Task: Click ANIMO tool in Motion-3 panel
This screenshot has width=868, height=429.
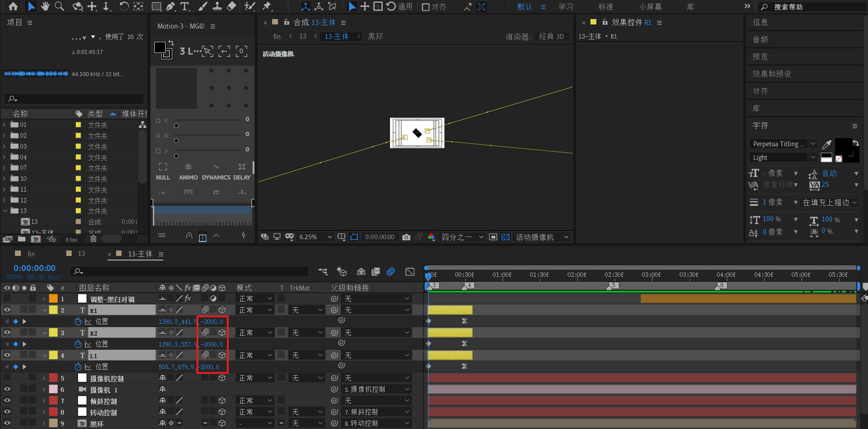Action: (x=188, y=172)
